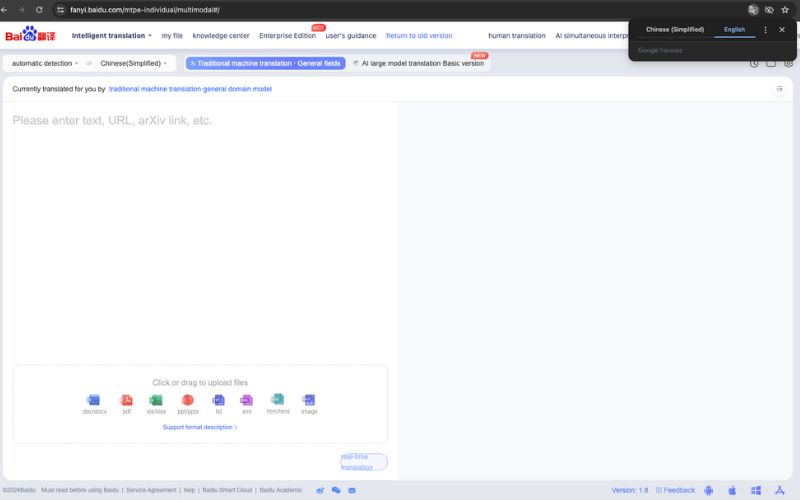Click the Apple app download icon
This screenshot has height=500, width=800.
732,490
